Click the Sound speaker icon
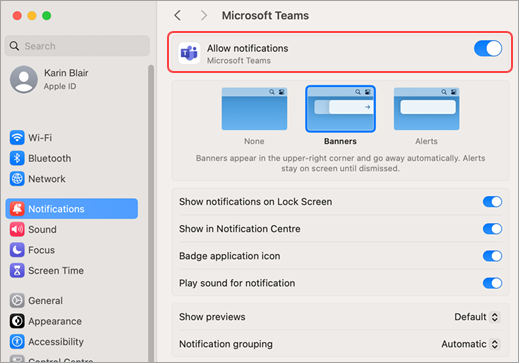This screenshot has width=519, height=363. 17,229
